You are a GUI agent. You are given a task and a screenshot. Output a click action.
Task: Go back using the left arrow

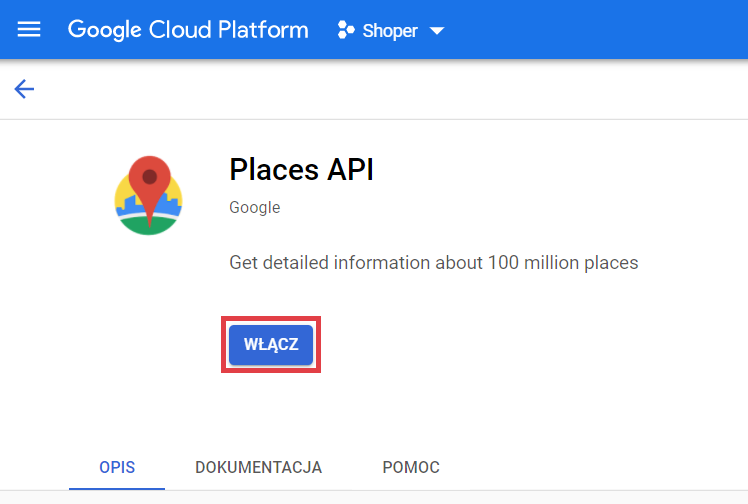point(24,89)
